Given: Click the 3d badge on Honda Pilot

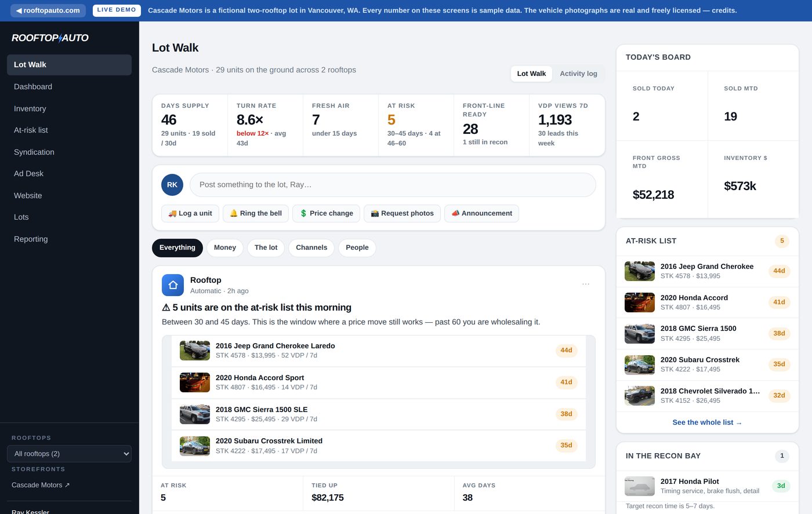Looking at the screenshot, I should 781,486.
